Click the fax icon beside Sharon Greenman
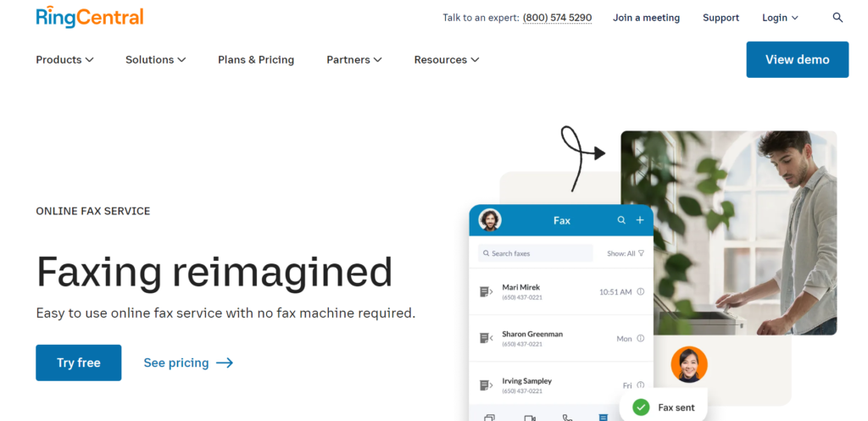 coord(486,338)
